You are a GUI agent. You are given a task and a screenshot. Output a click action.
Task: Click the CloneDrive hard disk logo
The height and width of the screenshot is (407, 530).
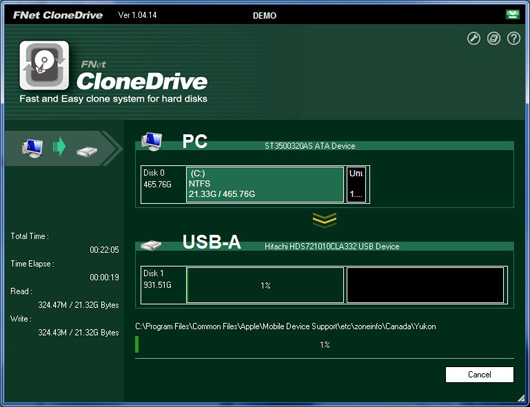point(44,66)
